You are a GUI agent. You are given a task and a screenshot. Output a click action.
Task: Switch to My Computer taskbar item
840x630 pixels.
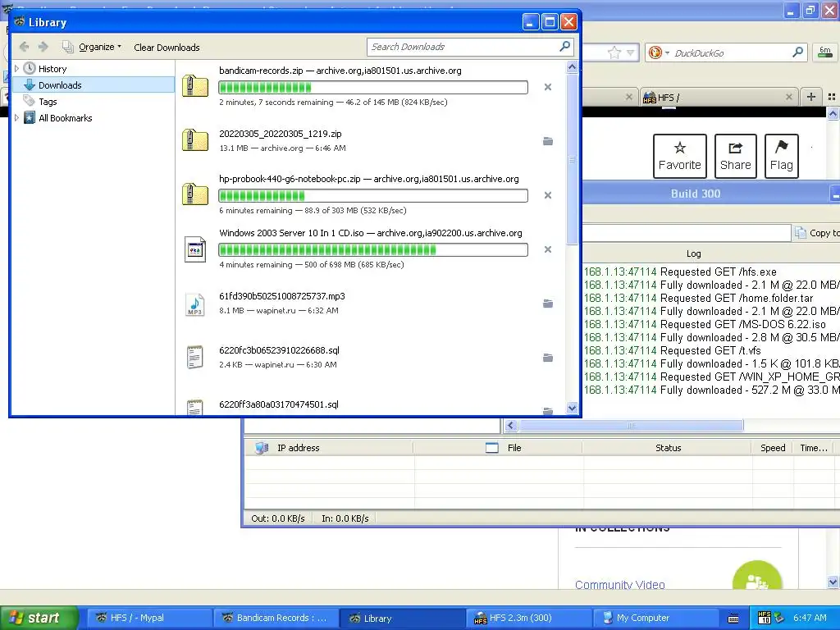654,618
